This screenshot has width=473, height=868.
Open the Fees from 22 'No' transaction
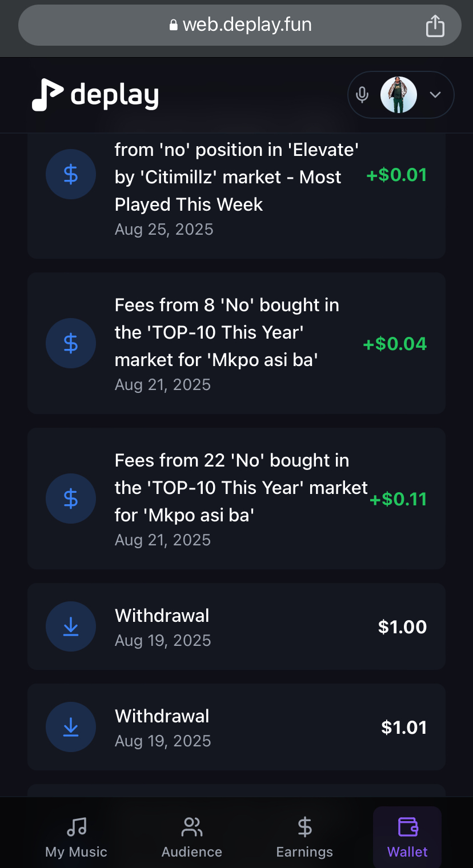point(236,499)
